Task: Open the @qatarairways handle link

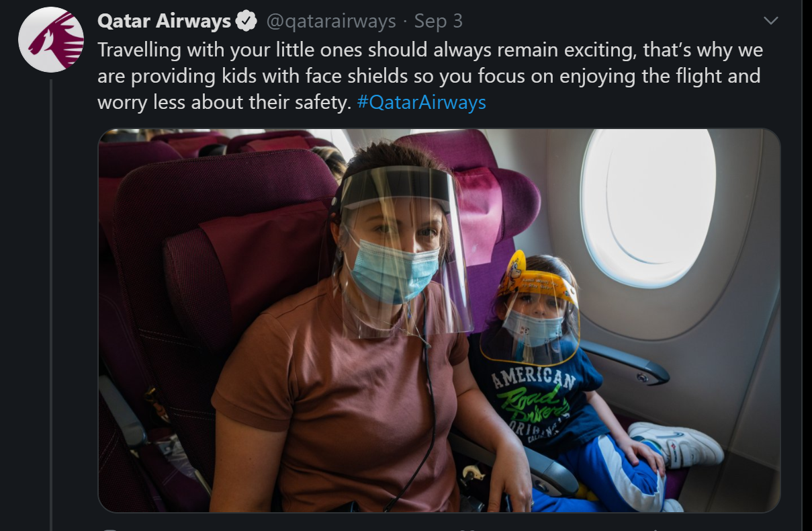Action: (x=331, y=22)
